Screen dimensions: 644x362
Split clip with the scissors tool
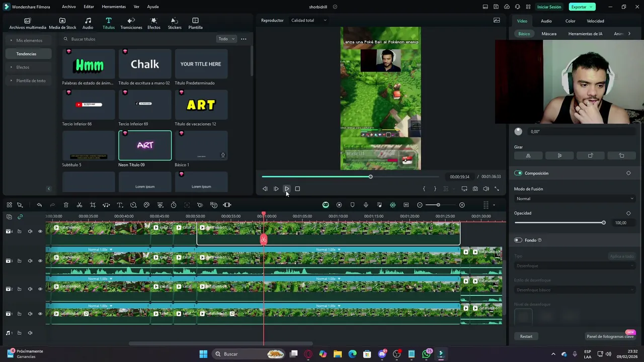click(79, 205)
